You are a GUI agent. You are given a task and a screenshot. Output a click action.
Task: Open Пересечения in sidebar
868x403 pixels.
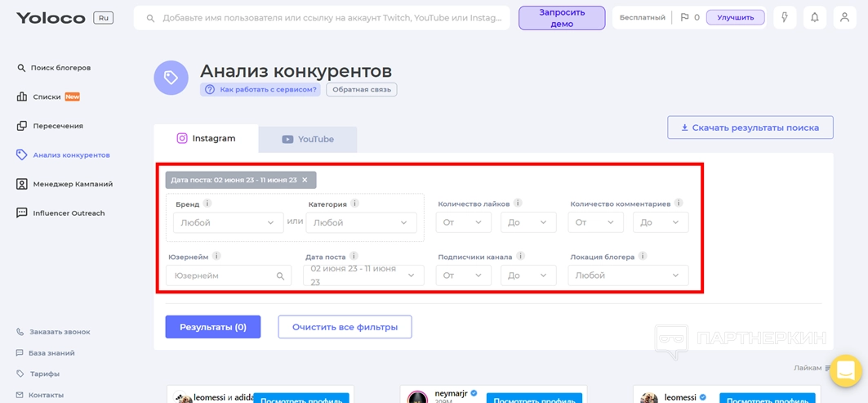coord(50,126)
